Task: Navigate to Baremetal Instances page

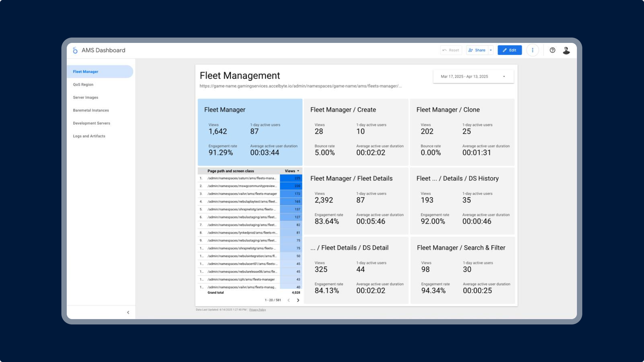Action: (x=91, y=110)
